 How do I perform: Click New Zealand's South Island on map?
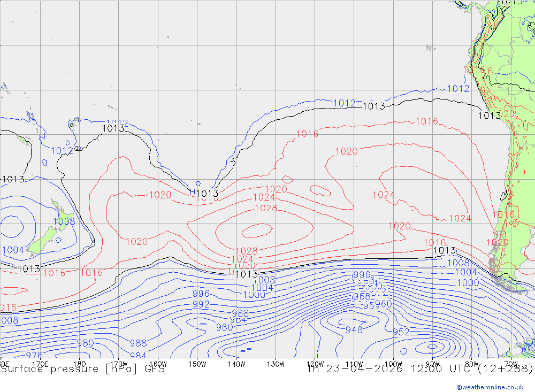point(43,241)
